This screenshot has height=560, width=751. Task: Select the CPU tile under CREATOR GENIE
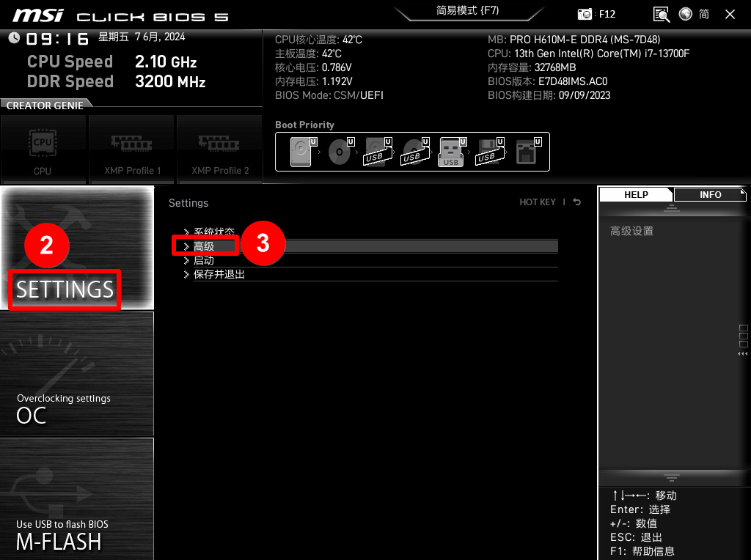(x=43, y=150)
